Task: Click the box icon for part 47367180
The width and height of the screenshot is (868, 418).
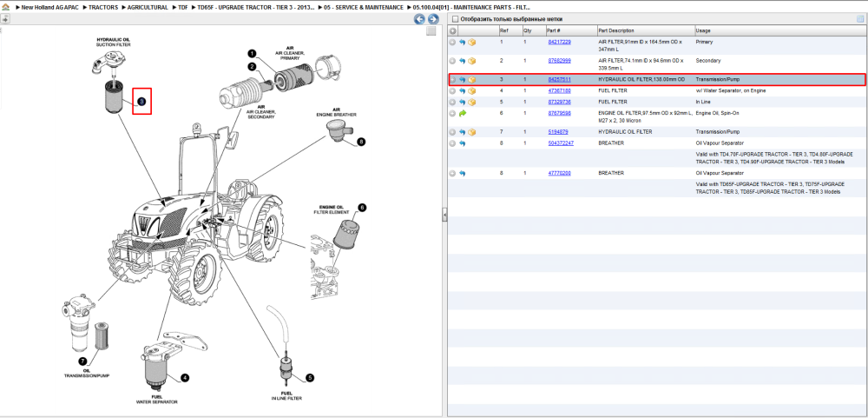Action: [471, 90]
